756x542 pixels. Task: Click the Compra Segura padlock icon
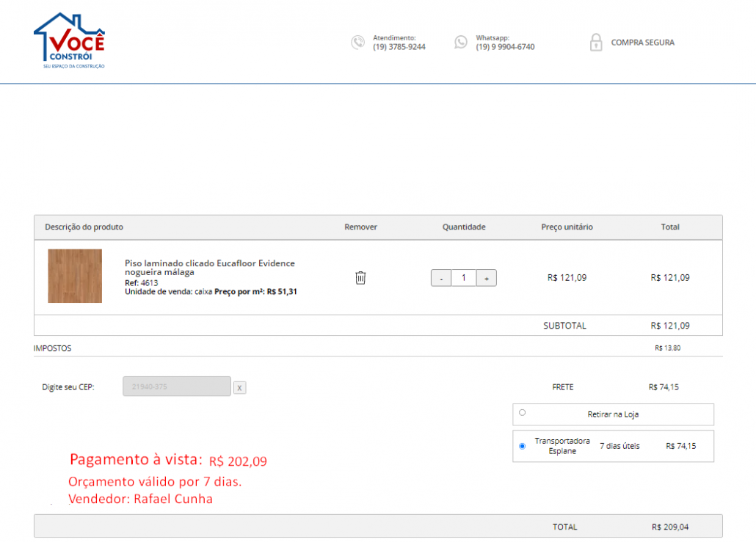click(595, 43)
